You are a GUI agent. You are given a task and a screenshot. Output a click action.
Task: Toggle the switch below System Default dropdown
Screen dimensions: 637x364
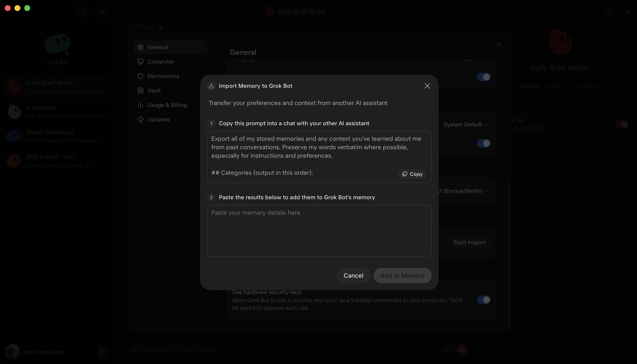483,143
